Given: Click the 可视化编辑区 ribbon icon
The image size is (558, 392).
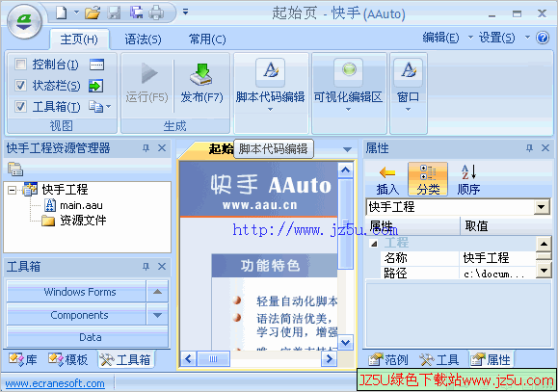Looking at the screenshot, I should point(349,72).
